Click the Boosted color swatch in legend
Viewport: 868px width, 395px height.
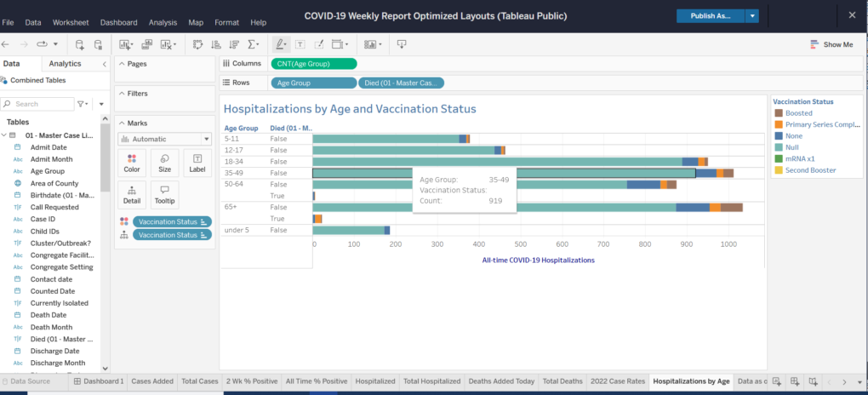(778, 113)
